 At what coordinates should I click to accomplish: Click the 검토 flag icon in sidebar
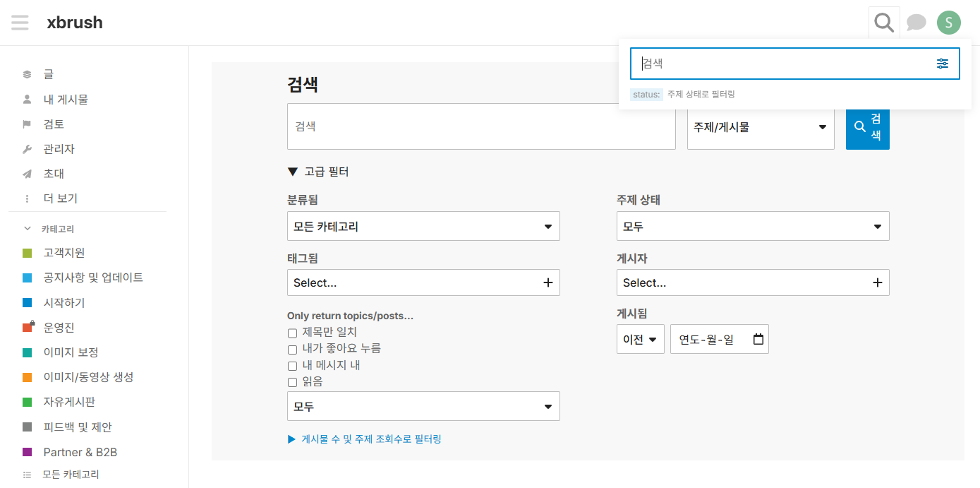pos(27,124)
